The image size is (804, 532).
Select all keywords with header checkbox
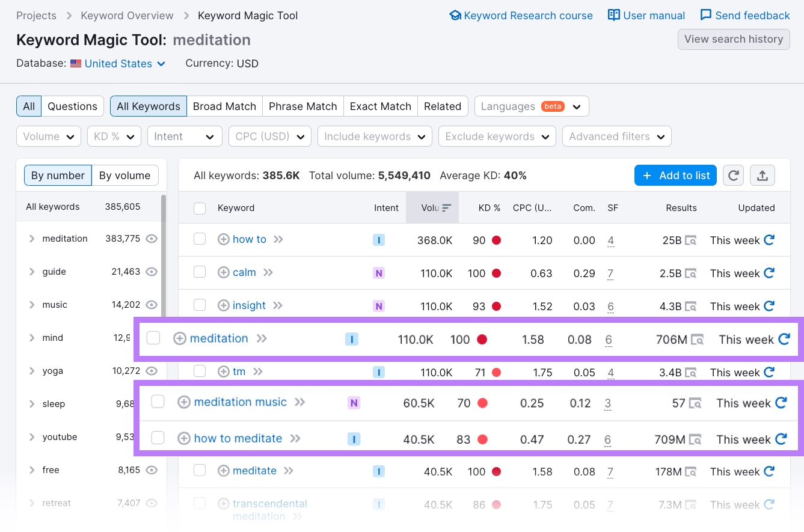tap(200, 208)
